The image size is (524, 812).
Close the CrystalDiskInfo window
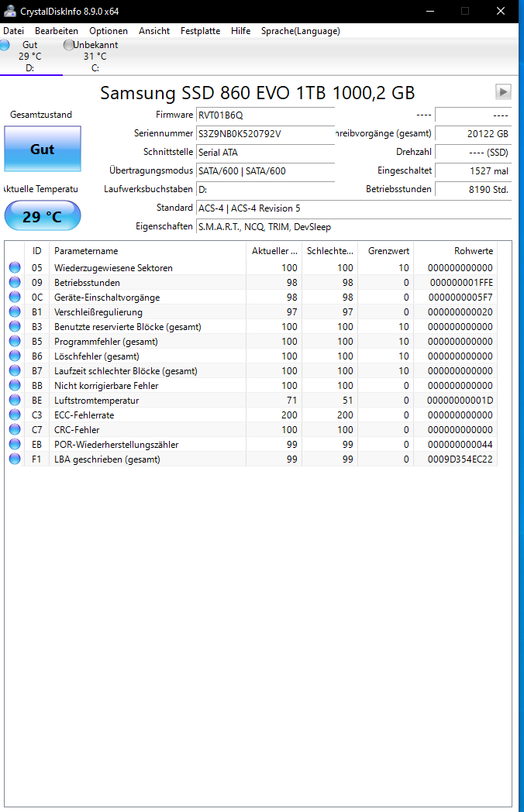[x=501, y=11]
